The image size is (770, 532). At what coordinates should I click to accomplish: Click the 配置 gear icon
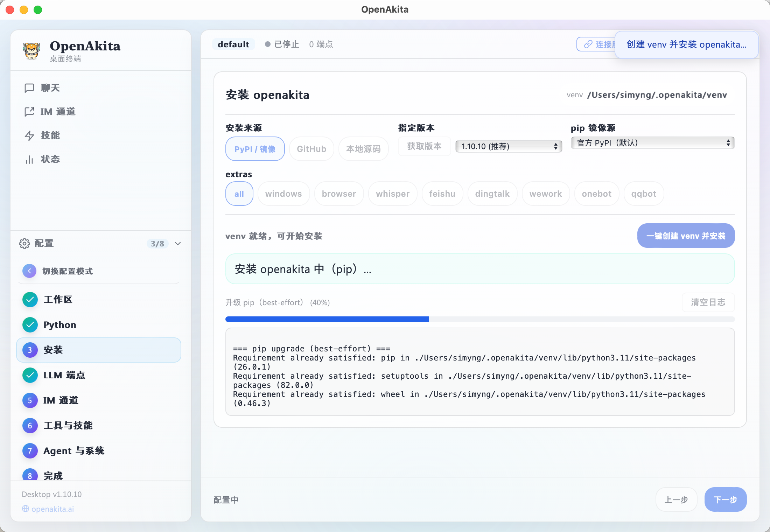pos(24,244)
